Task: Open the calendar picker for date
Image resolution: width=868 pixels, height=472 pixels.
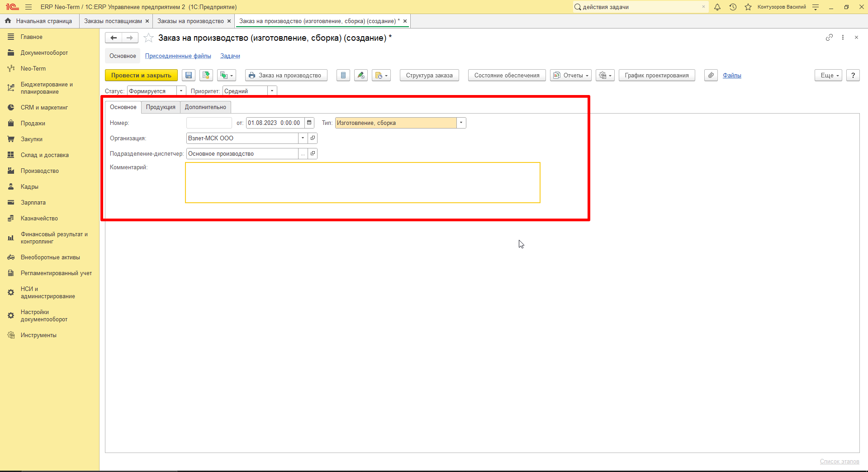Action: pos(309,123)
